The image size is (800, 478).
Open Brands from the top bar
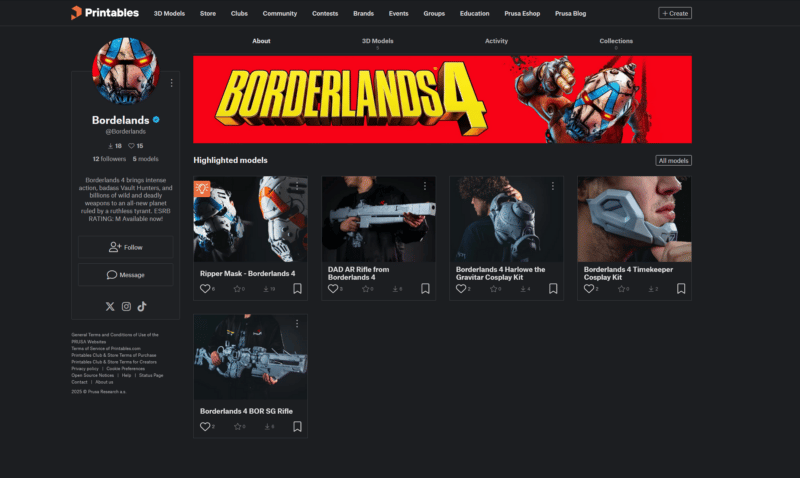pyautogui.click(x=363, y=13)
